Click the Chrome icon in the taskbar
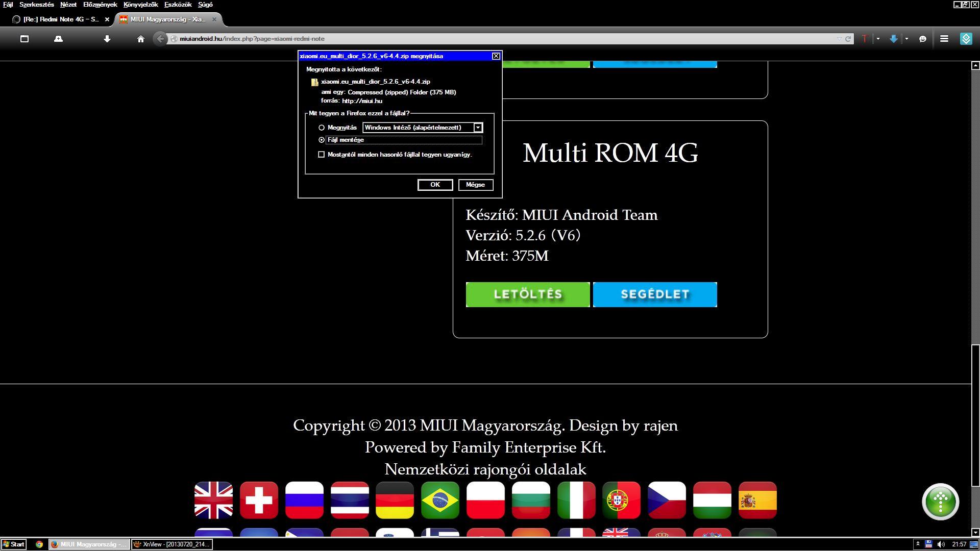 tap(39, 544)
